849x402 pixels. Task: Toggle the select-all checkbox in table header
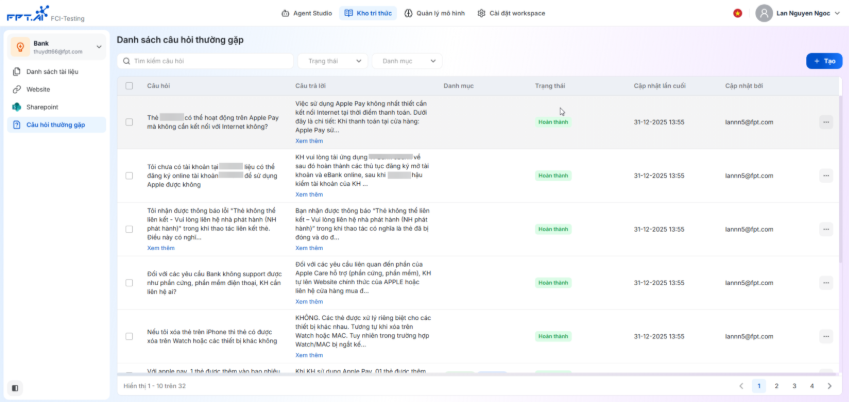click(129, 86)
